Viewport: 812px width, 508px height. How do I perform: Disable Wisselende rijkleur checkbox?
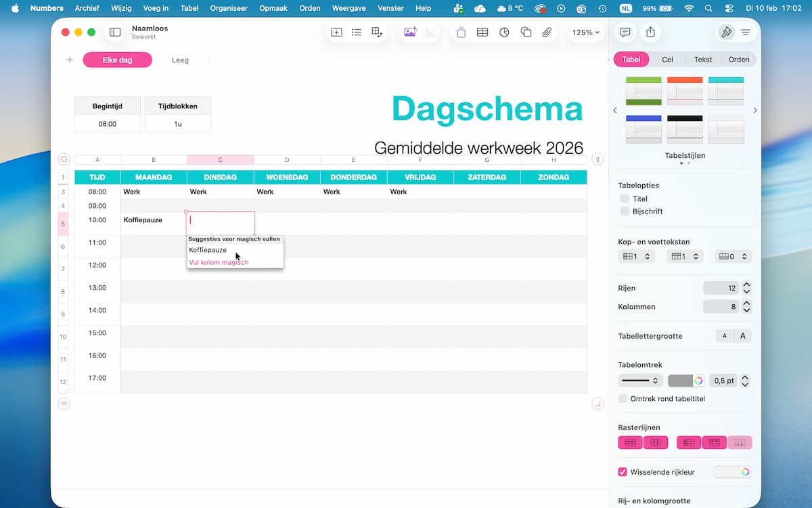click(623, 472)
